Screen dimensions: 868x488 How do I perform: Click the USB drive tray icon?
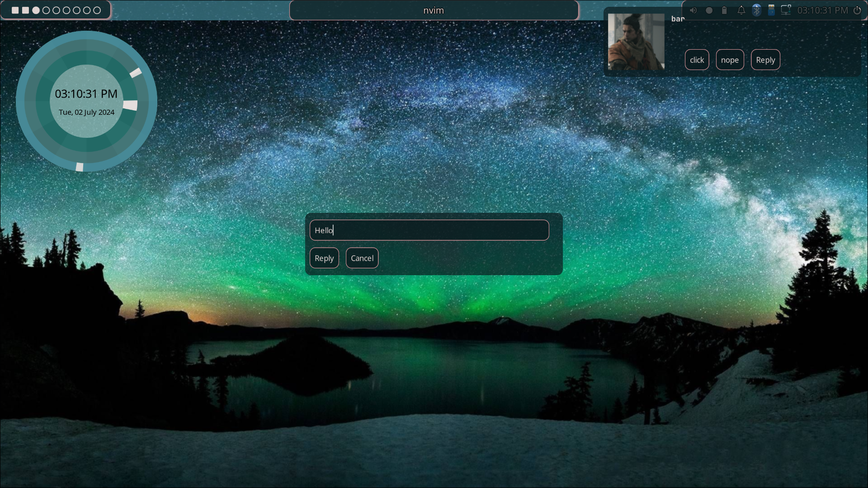click(x=771, y=10)
